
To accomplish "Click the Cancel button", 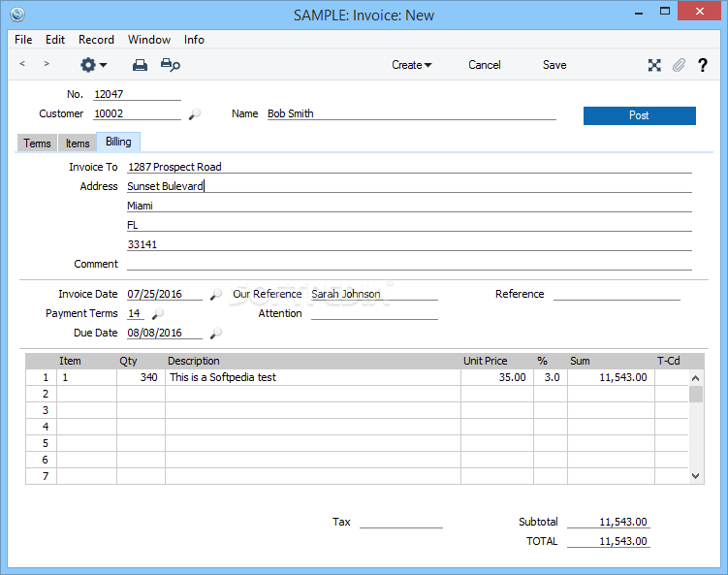I will tap(485, 65).
